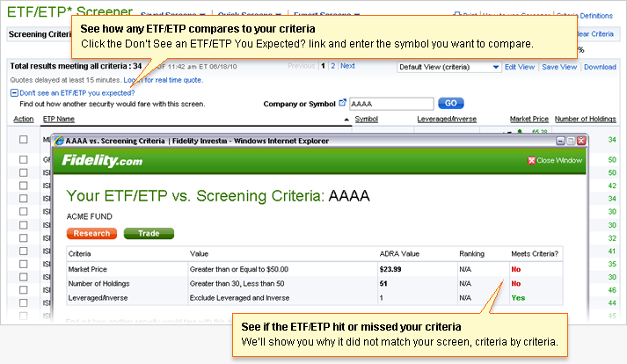Go to Next results page
The width and height of the screenshot is (627, 364).
[x=347, y=66]
